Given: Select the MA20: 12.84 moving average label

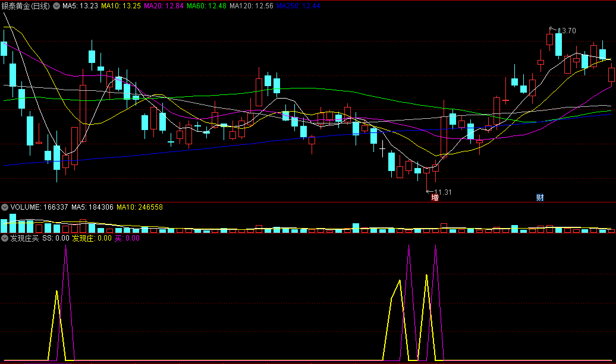Looking at the screenshot, I should pyautogui.click(x=164, y=6).
